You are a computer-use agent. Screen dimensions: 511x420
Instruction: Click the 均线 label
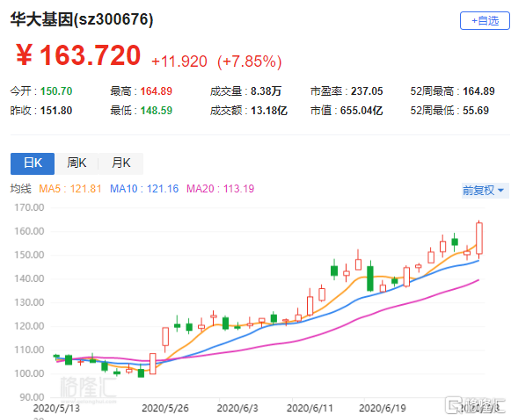coord(20,189)
